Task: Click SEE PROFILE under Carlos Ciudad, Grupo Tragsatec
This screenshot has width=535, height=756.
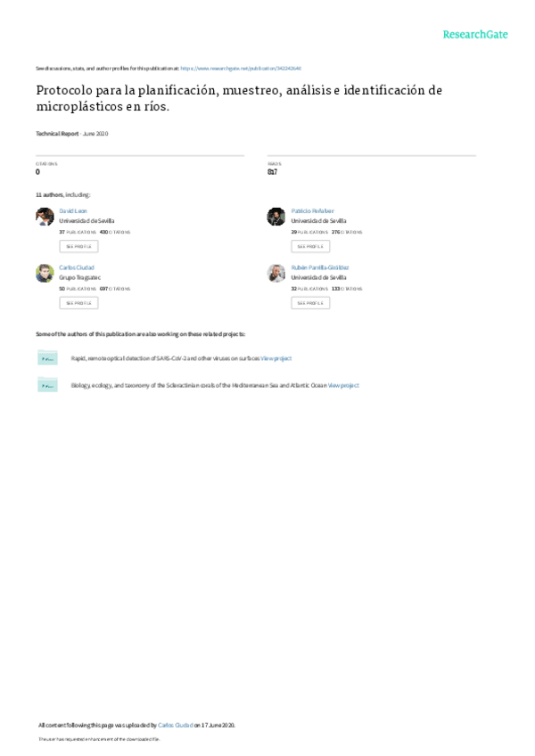Action: pyautogui.click(x=78, y=303)
